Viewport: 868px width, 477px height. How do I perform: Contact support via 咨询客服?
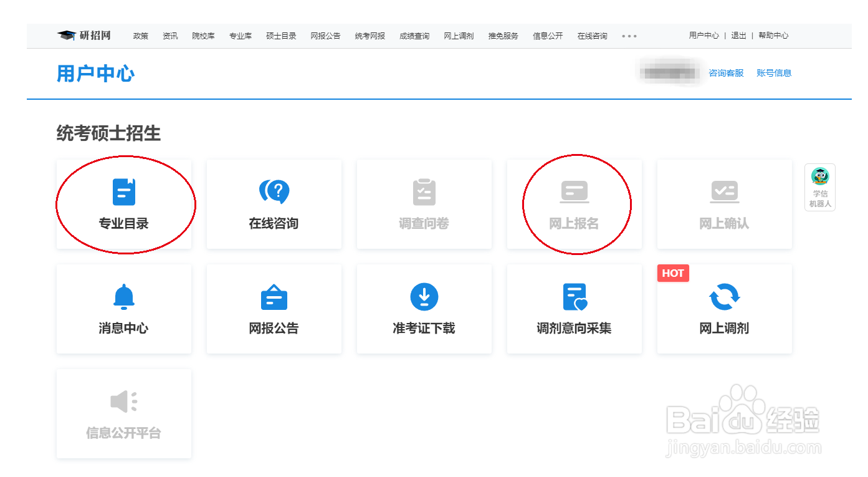pos(726,73)
